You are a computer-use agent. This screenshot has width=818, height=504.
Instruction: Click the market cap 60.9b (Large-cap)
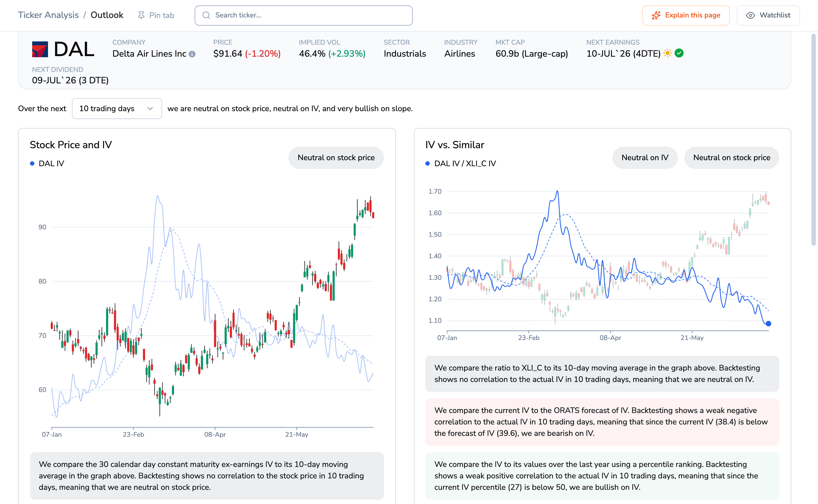[532, 54]
